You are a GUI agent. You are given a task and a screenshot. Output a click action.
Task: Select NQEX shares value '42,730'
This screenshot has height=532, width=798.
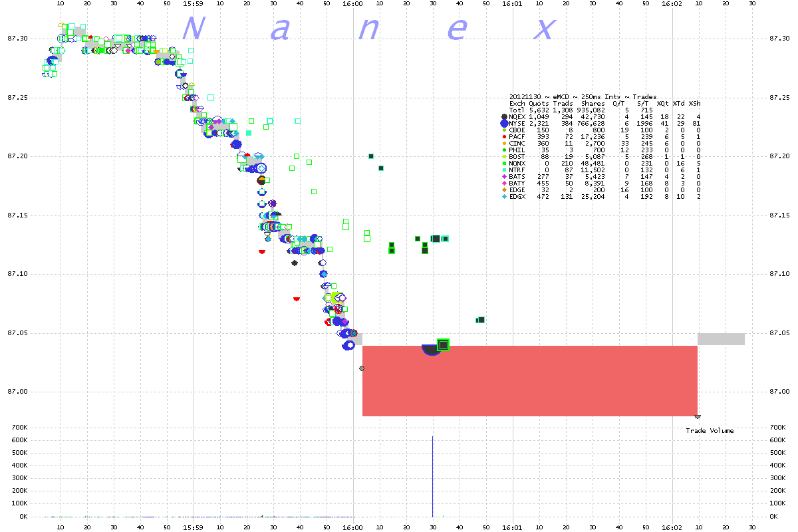click(x=593, y=117)
